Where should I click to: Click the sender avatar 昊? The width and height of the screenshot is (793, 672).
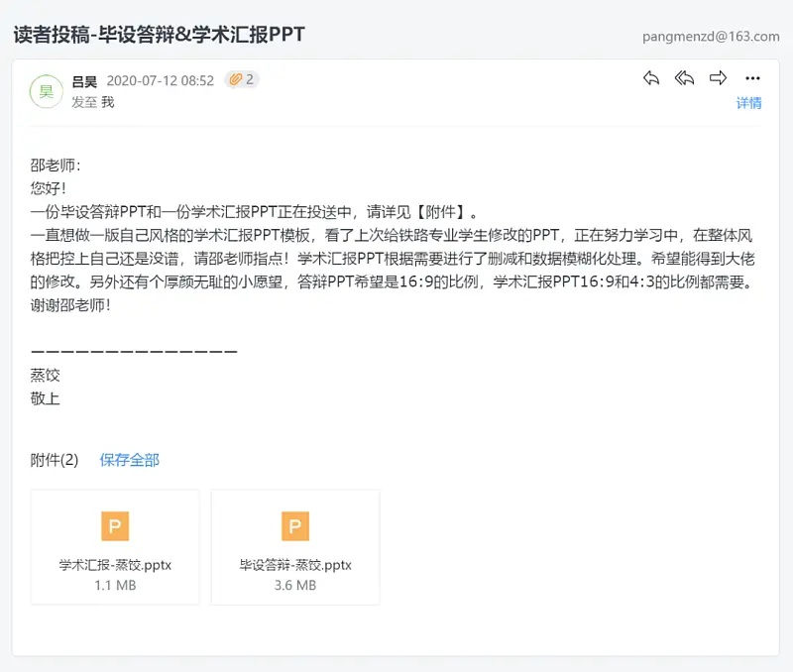pos(46,91)
